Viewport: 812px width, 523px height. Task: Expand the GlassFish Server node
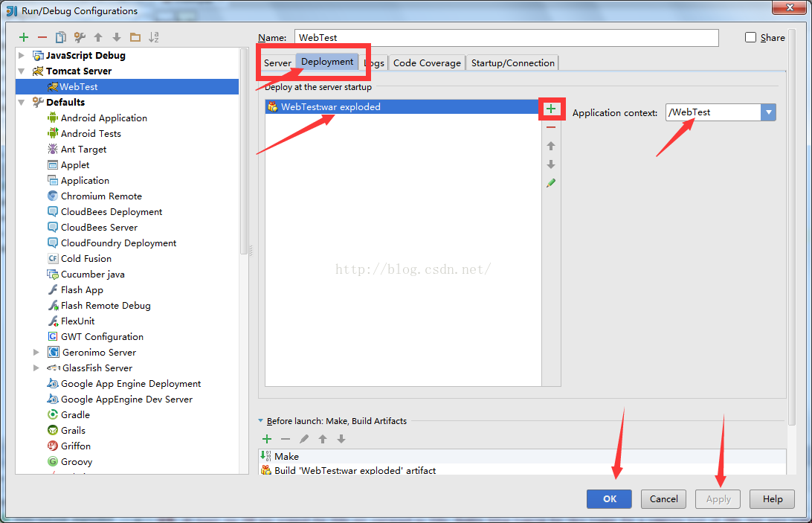click(x=36, y=368)
